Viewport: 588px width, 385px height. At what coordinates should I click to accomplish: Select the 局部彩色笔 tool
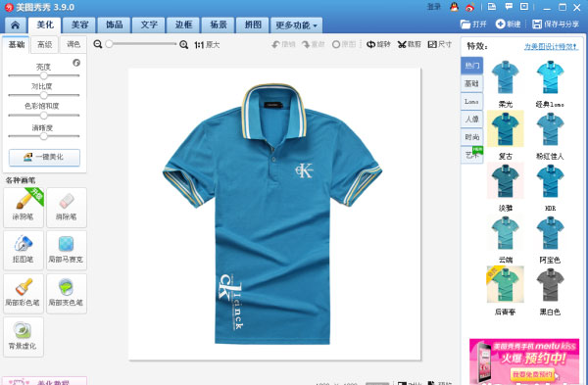coord(24,293)
